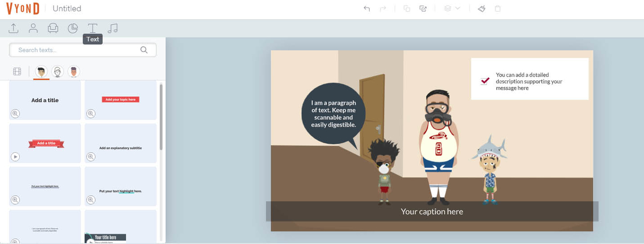Click the Vyond logo
This screenshot has height=244, width=644.
[x=23, y=9]
